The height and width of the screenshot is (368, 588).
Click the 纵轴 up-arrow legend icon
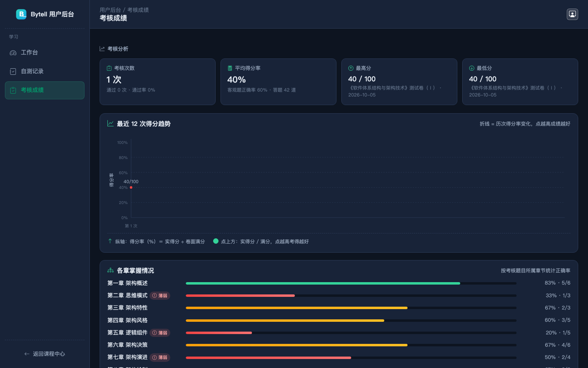click(110, 241)
